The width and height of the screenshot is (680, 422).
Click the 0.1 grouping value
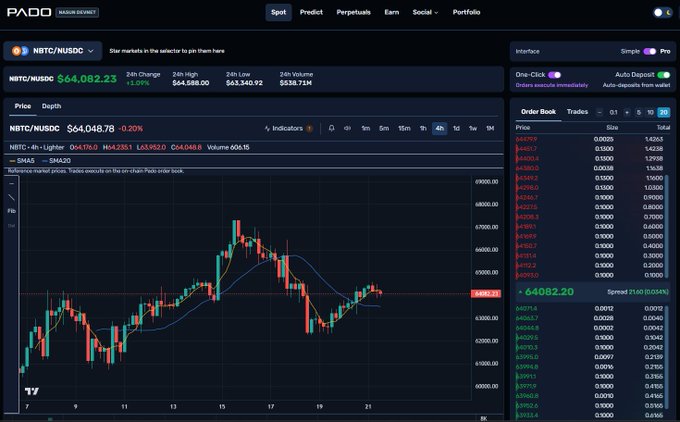pos(613,112)
